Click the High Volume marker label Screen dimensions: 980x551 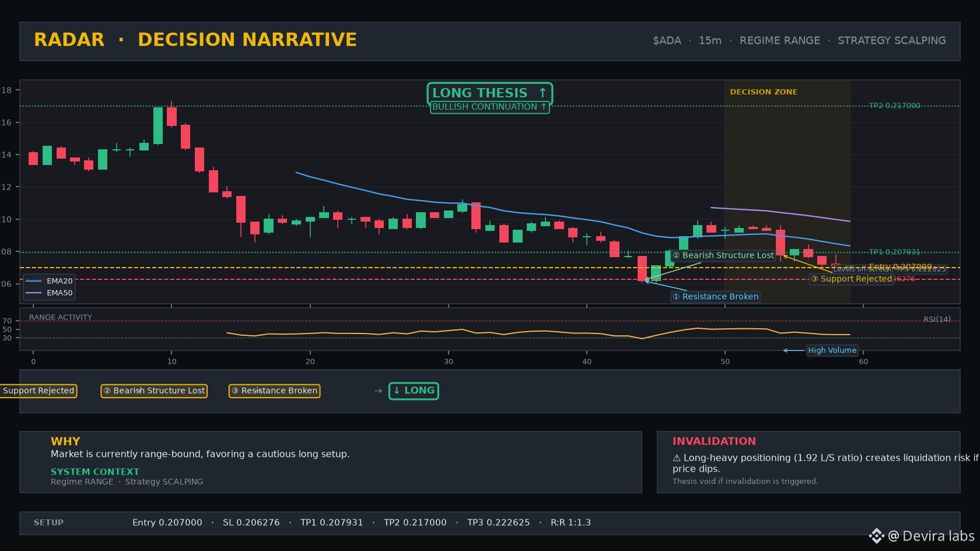[832, 350]
